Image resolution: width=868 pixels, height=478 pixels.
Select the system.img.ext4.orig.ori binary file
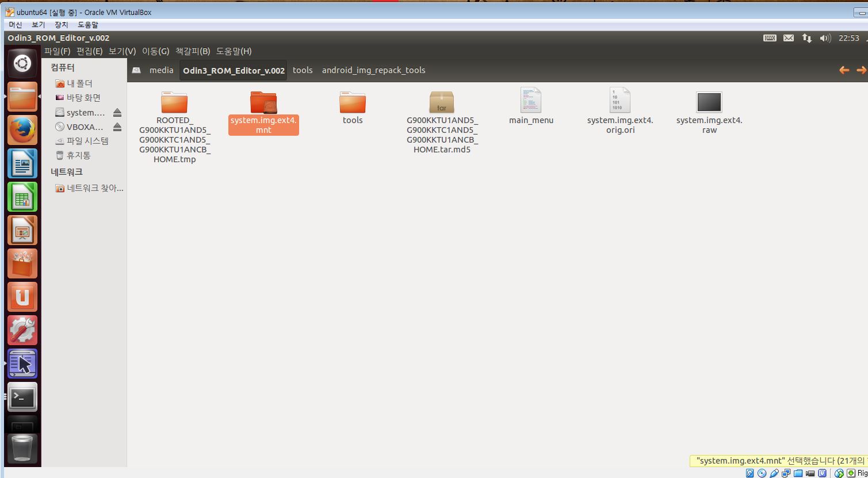point(620,101)
